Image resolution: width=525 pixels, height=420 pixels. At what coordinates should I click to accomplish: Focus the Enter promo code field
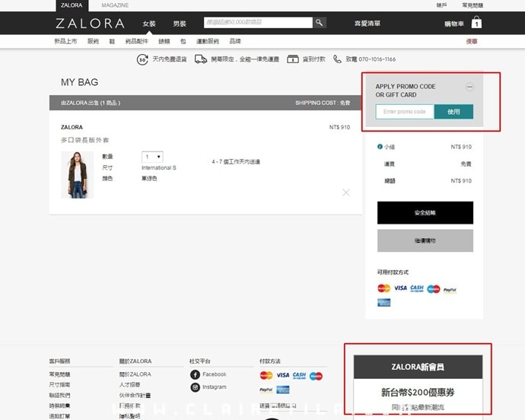[x=405, y=112]
